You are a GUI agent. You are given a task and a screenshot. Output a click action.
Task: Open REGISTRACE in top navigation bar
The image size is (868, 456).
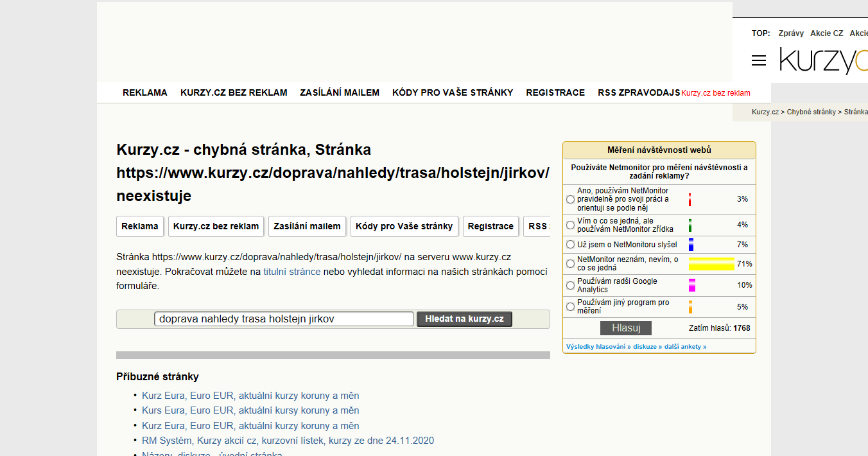555,92
